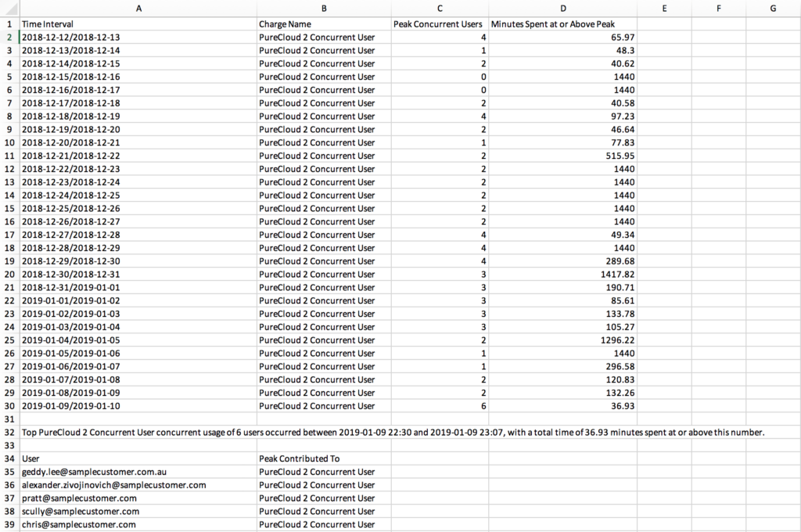The image size is (801, 532).
Task: Select cell 2019-01-09/2019-01-10
Action: tap(138, 406)
